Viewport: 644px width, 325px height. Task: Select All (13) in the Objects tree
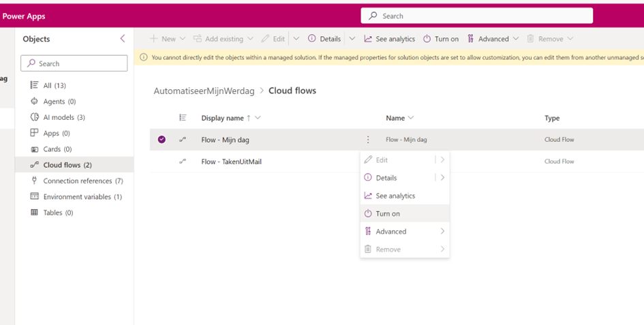(55, 85)
